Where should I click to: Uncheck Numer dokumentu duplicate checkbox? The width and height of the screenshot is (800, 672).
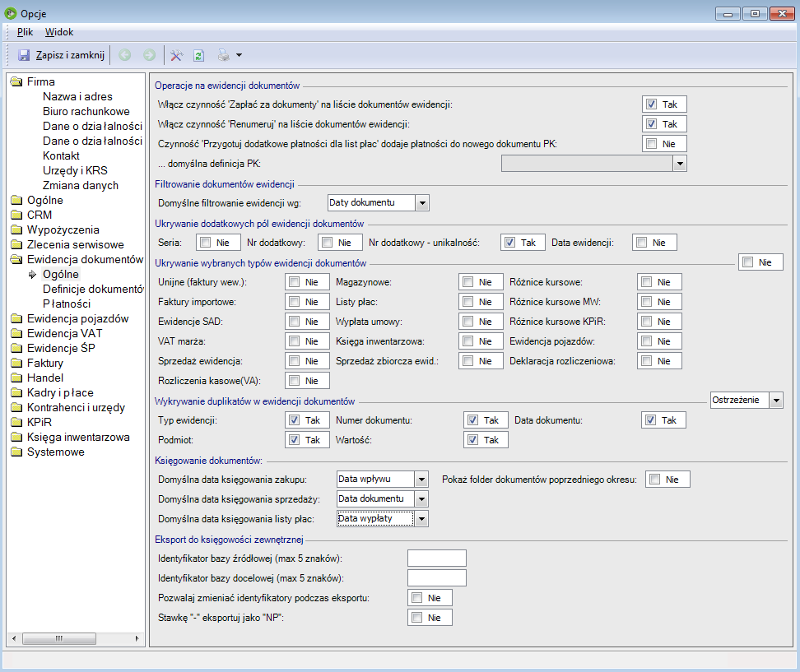coord(472,419)
